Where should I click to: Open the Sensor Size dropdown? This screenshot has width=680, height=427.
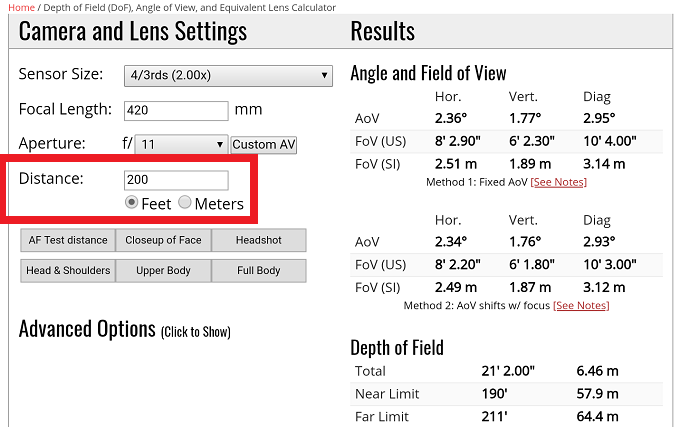227,75
